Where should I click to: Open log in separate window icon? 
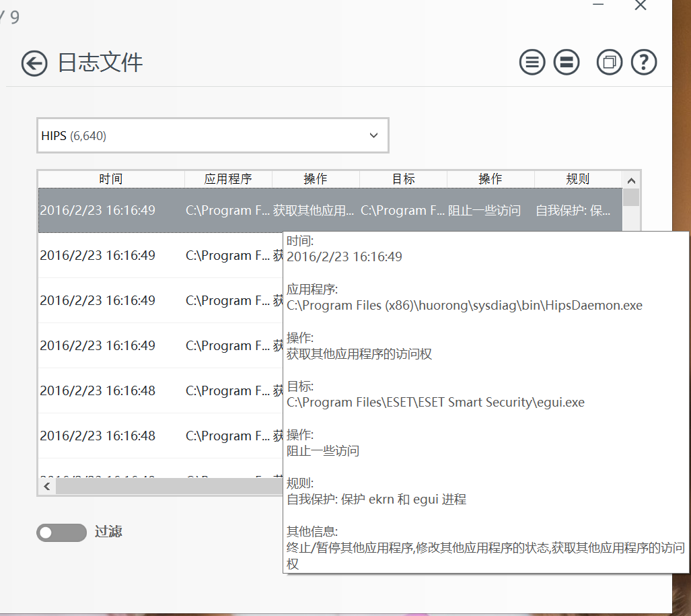(x=610, y=63)
